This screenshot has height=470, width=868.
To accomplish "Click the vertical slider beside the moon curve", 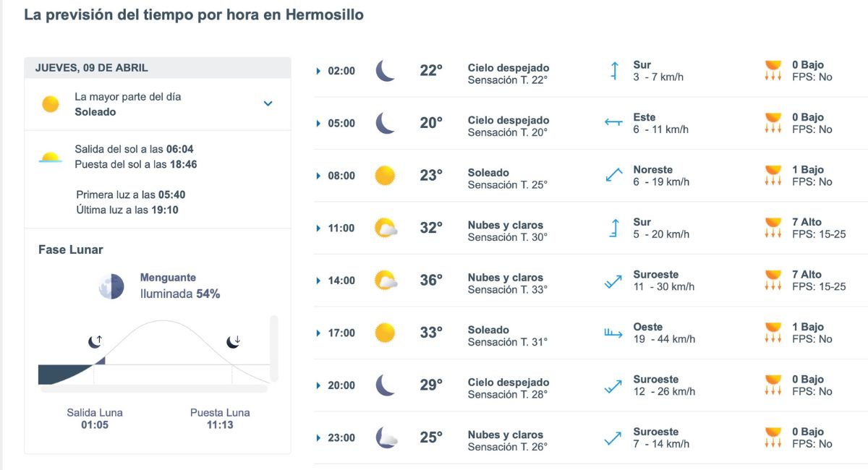I will 273,347.
